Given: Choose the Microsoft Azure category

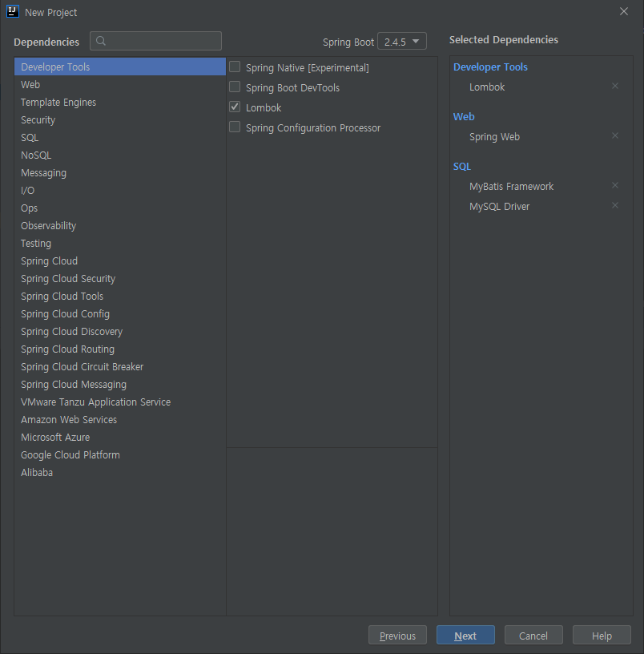Looking at the screenshot, I should [x=120, y=438].
